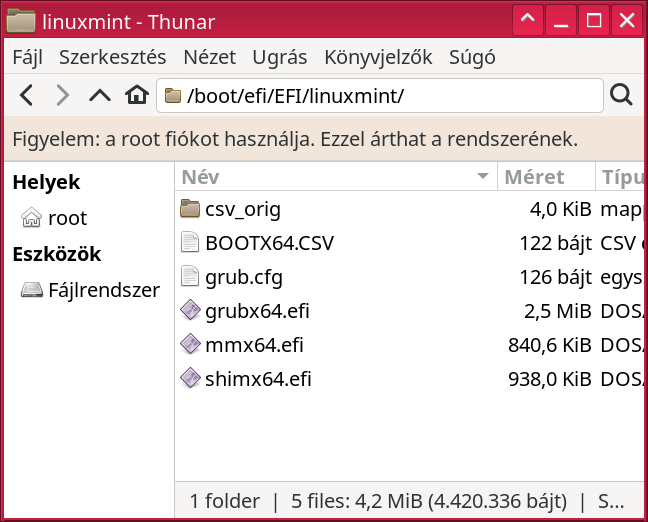
Task: Click the folder icon in the location bar
Action: [173, 96]
